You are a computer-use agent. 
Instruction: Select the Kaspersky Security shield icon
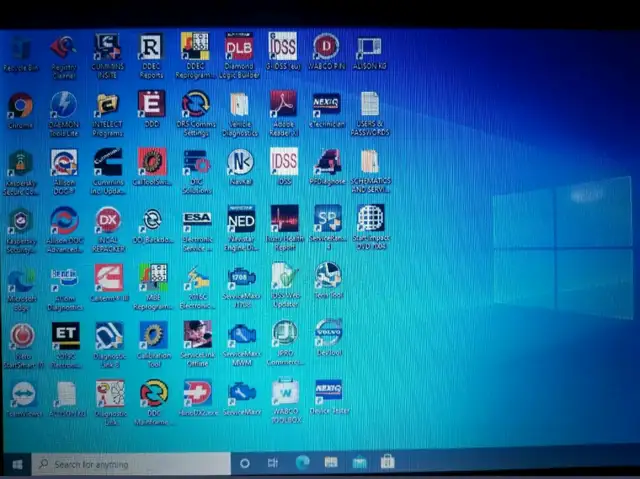(x=20, y=220)
